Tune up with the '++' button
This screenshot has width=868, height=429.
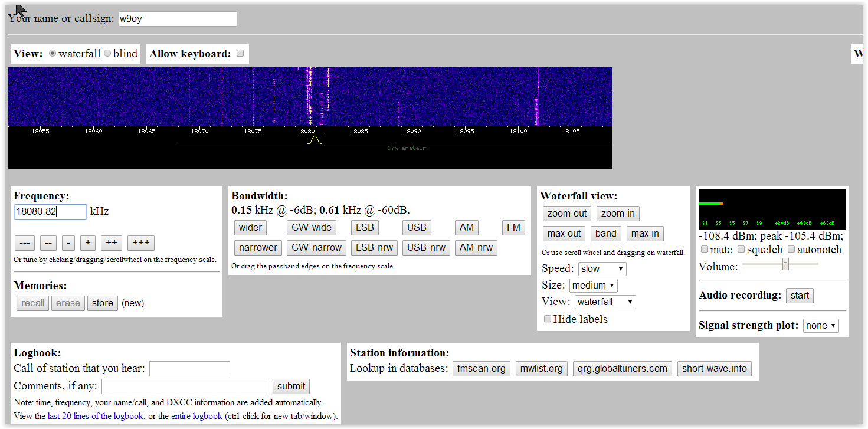tap(112, 243)
